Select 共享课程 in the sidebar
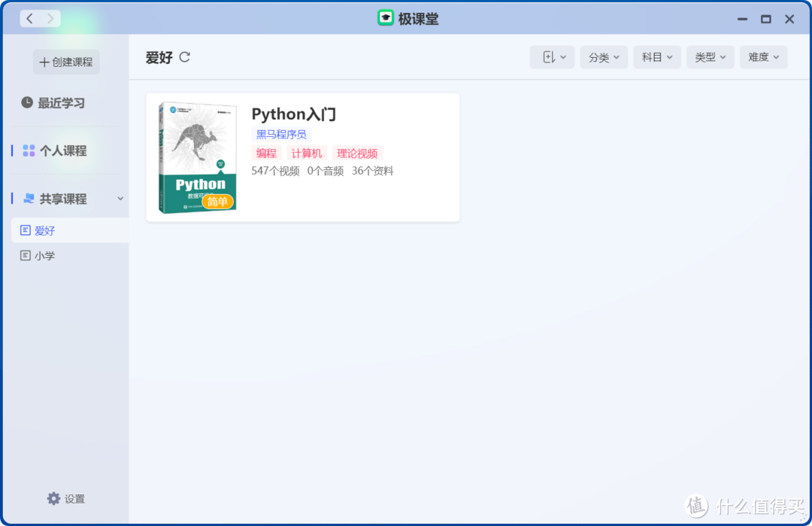This screenshot has height=526, width=812. [56, 199]
